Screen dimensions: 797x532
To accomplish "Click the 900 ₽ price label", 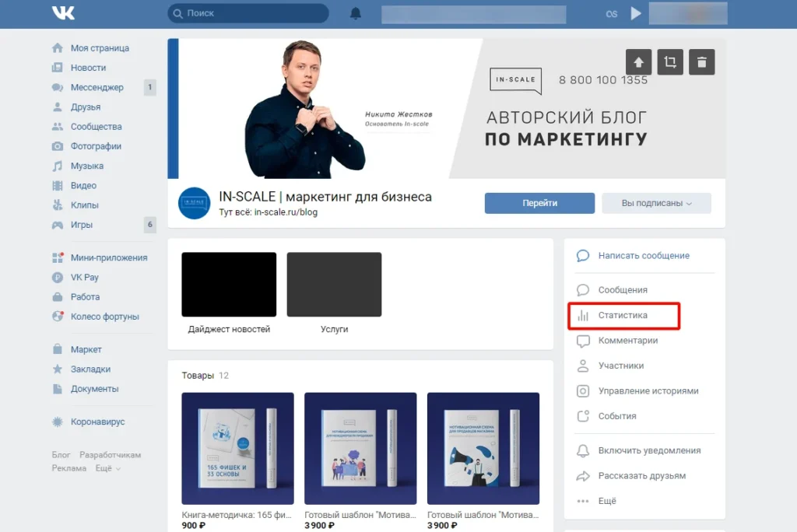I will (194, 526).
